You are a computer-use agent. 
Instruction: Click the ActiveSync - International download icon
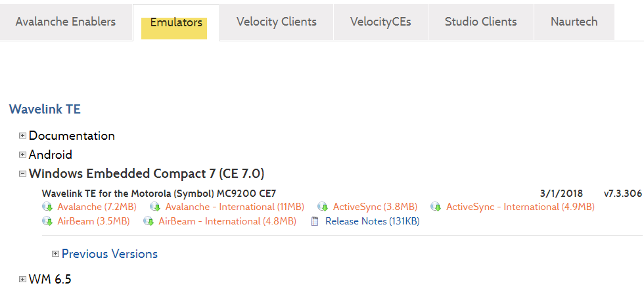coord(436,207)
